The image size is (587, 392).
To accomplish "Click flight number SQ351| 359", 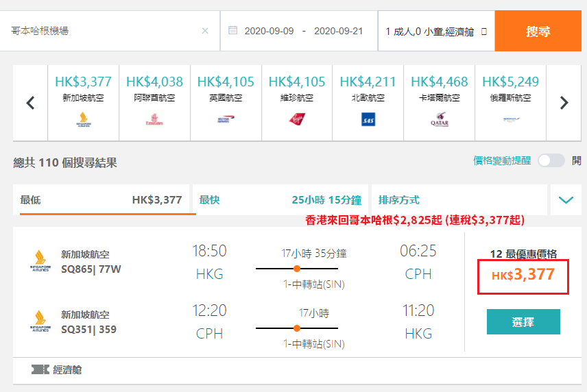I will [88, 330].
